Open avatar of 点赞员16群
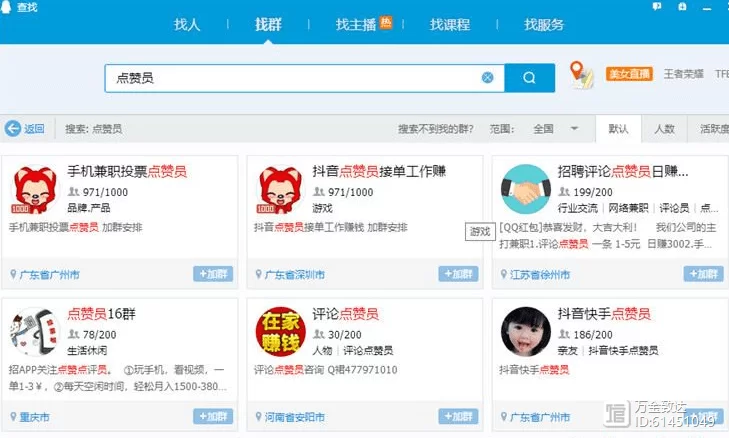 [35, 332]
